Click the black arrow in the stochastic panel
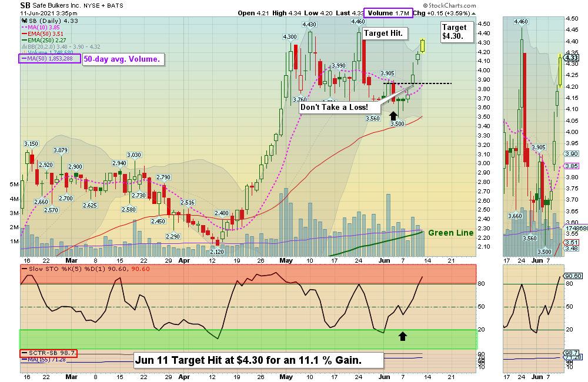Image resolution: width=588 pixels, height=382 pixels. point(403,336)
